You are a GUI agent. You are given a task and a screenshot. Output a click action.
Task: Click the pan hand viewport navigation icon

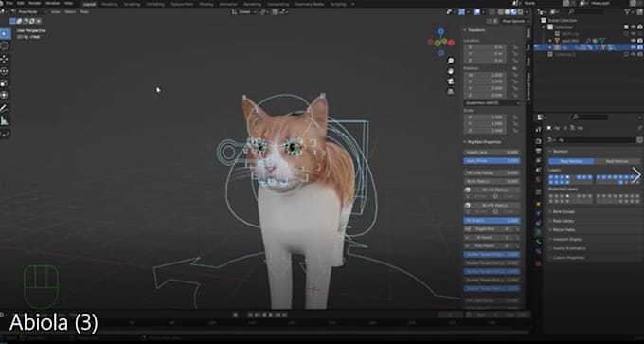pyautogui.click(x=451, y=71)
